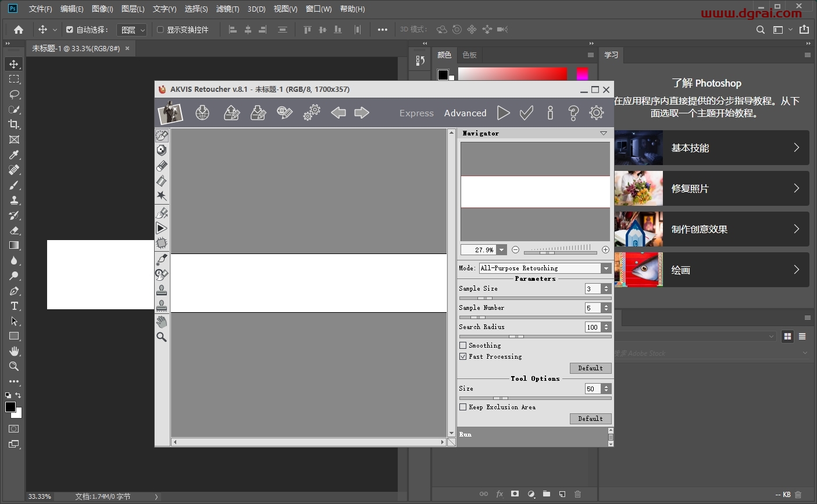
Task: Open the 27.9% zoom level dropdown
Action: (x=501, y=250)
